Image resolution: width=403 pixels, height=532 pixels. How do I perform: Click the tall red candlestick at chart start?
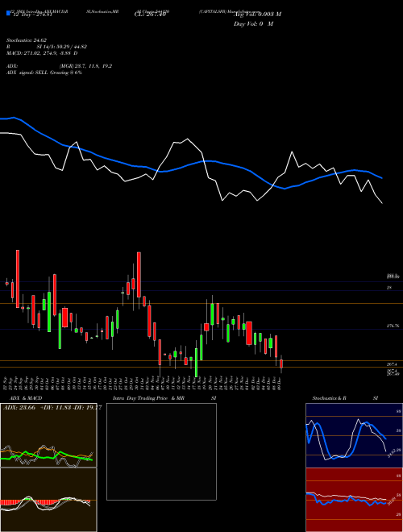pyautogui.click(x=18, y=279)
